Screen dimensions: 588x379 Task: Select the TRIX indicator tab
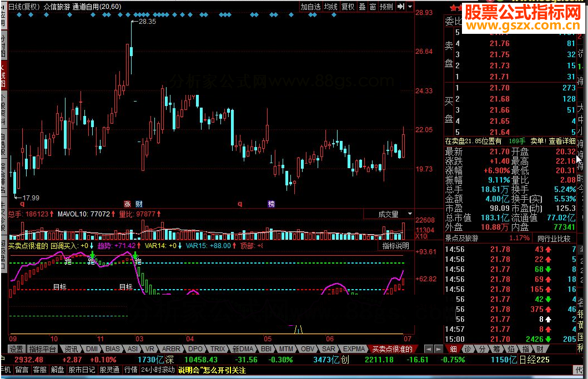218,349
